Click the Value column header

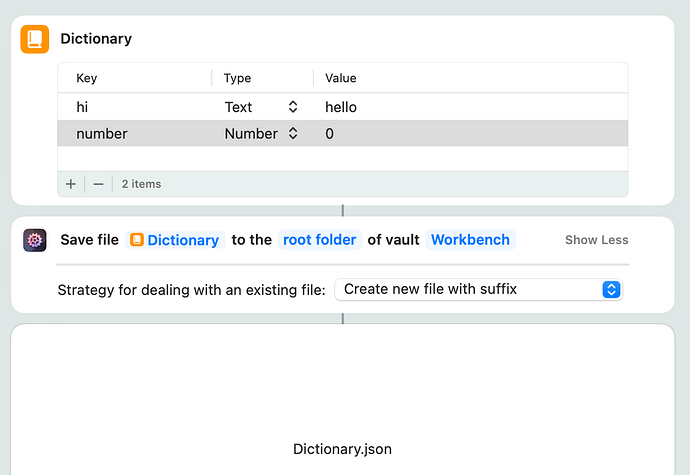(340, 78)
